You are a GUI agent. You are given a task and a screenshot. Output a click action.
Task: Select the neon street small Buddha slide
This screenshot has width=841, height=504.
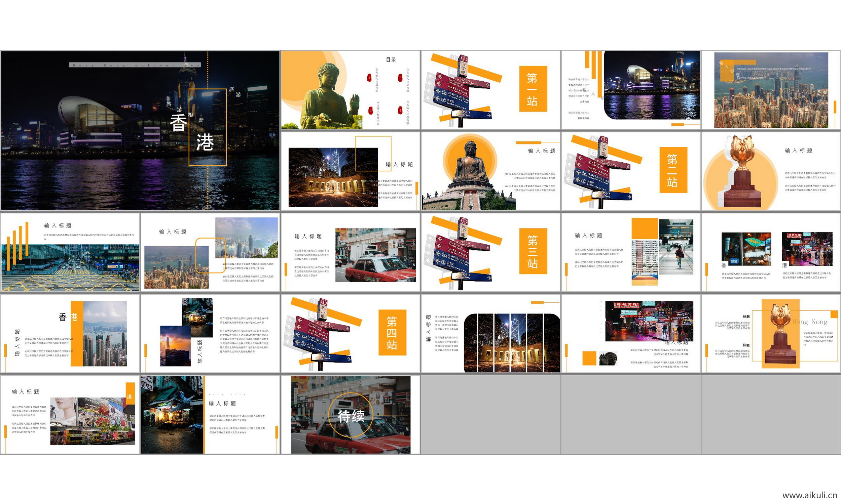[x=631, y=334]
